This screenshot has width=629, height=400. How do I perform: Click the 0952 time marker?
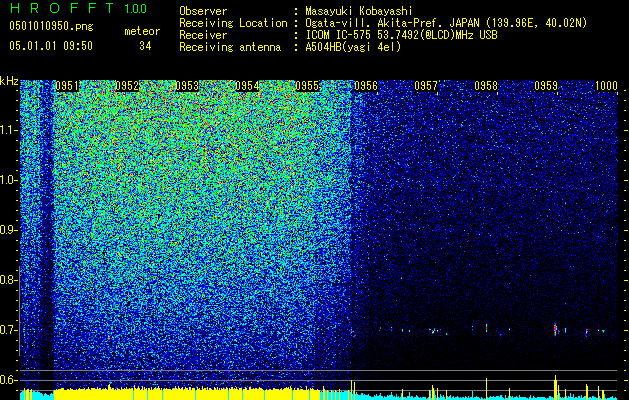pos(127,86)
